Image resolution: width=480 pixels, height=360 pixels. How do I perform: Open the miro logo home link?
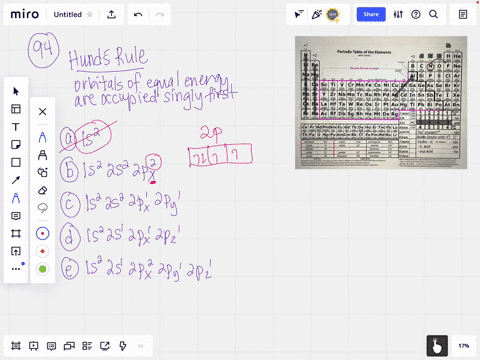tap(25, 14)
